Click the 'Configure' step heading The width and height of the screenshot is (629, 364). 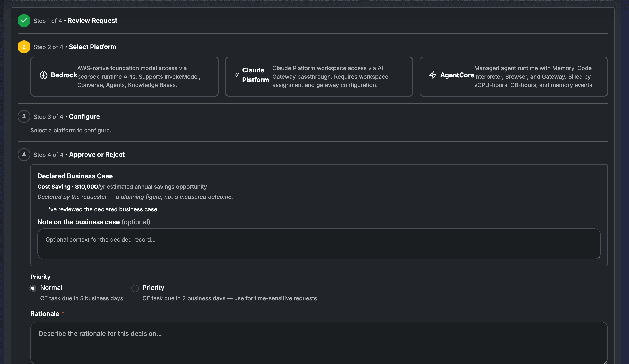tap(84, 116)
